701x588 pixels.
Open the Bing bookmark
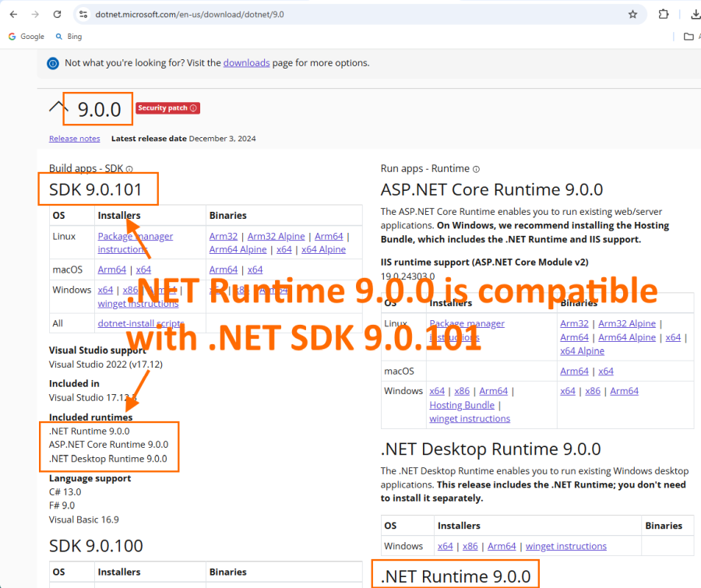pos(69,37)
